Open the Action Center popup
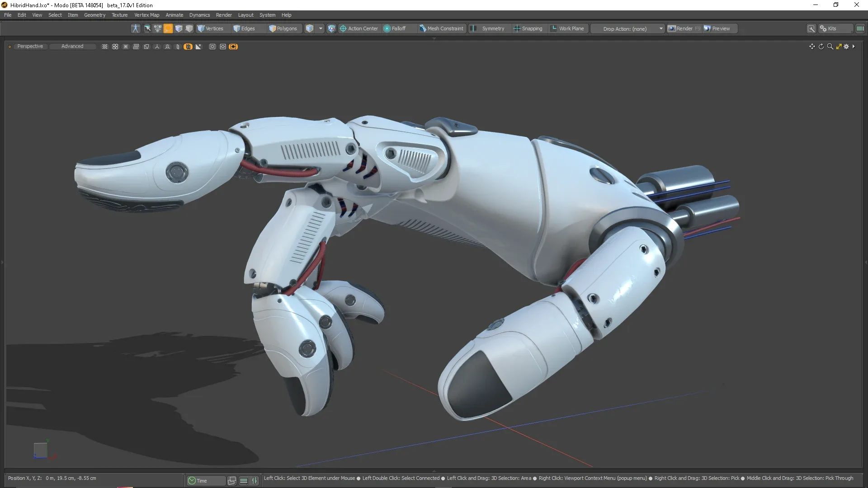 [359, 28]
